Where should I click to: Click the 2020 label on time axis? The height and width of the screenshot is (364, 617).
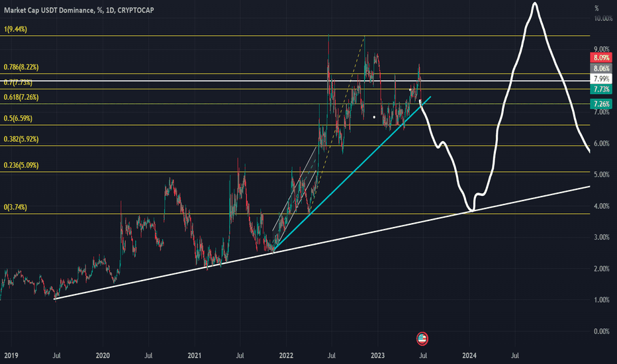(103, 355)
